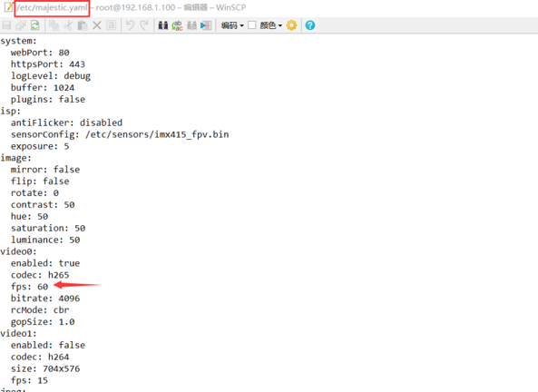Click the Cut scissors icon
The height and width of the screenshot is (392, 538).
tap(68, 25)
